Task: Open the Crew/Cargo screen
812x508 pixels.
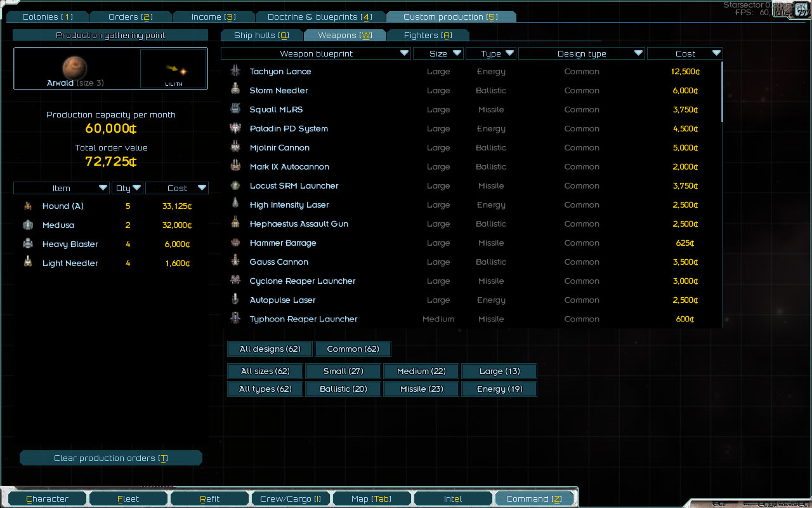Action: (291, 499)
